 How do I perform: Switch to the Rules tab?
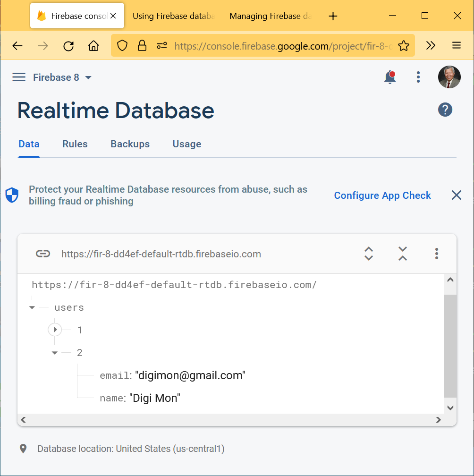[x=75, y=144]
